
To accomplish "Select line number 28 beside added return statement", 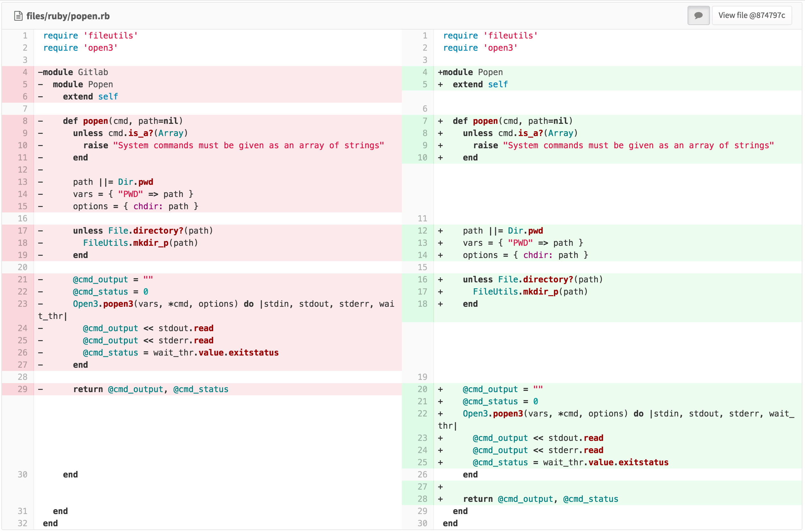I will coord(422,499).
